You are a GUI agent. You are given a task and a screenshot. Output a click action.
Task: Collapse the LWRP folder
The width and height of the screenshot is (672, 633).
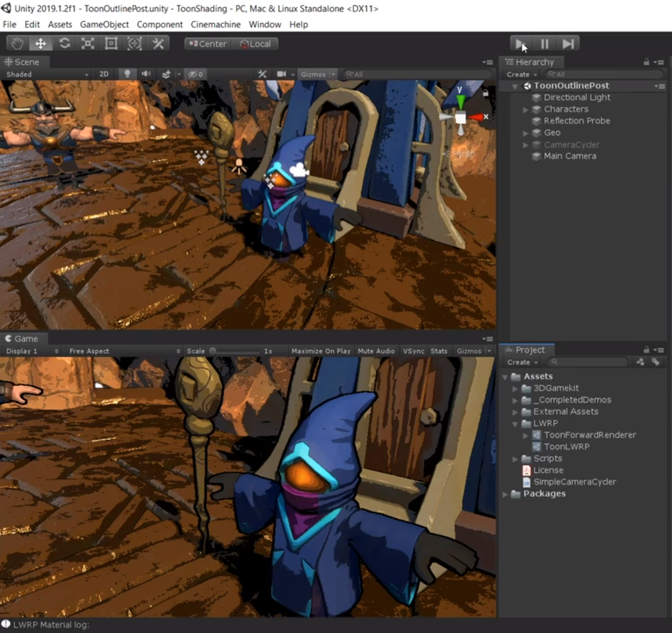tap(515, 424)
